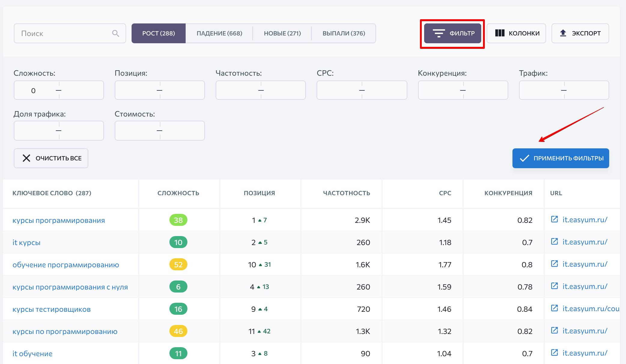Image resolution: width=626 pixels, height=364 pixels.
Task: Click ОЧИСТИТЬ ВСЕ to clear filters
Action: [51, 158]
